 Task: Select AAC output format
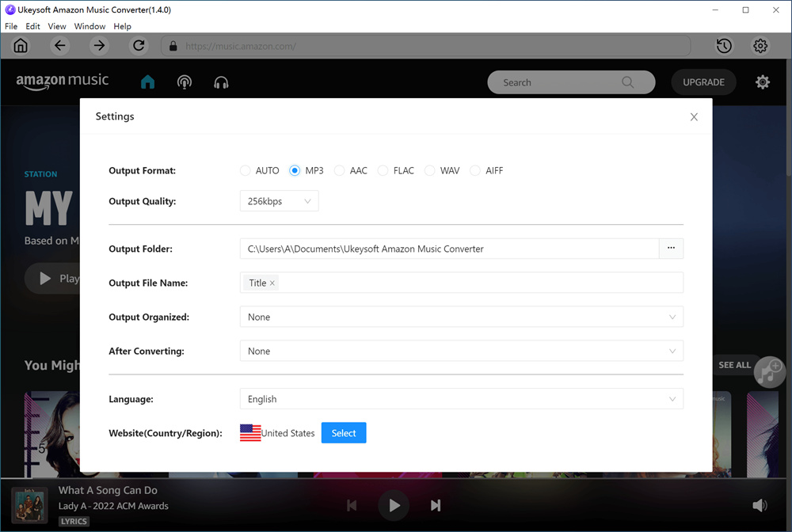coord(340,170)
